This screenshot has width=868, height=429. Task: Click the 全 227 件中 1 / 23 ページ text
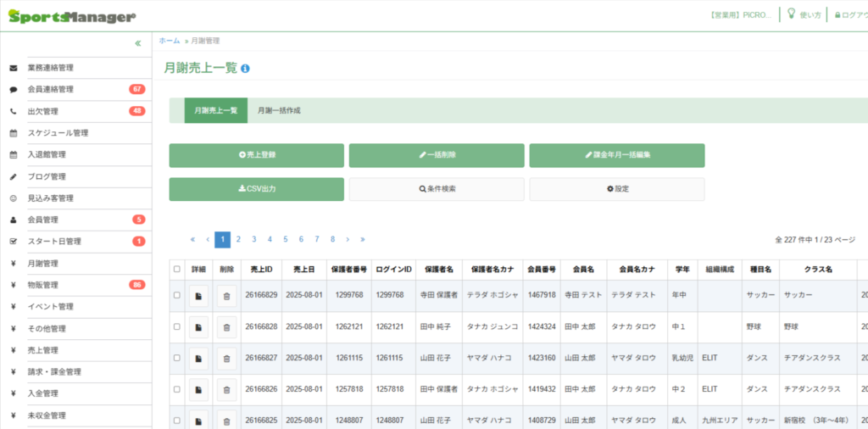815,240
